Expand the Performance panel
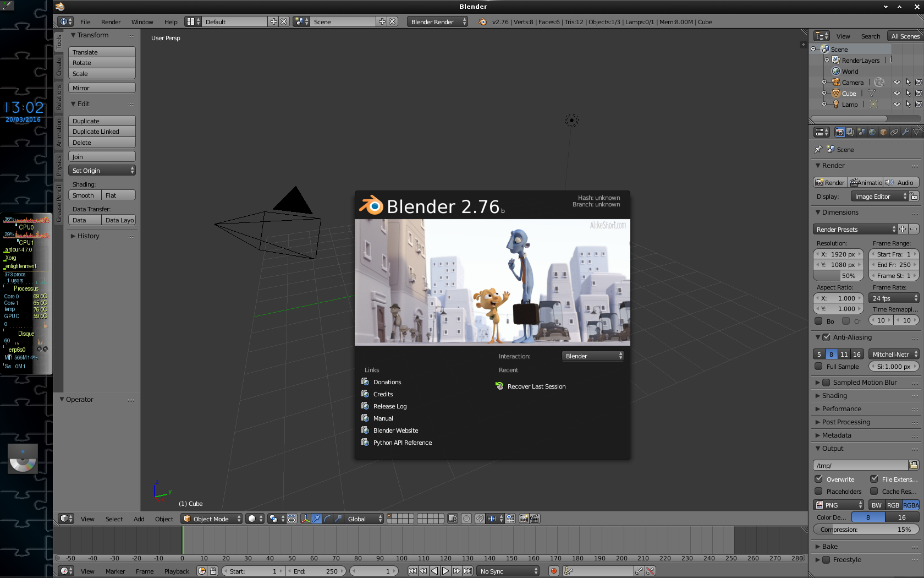Image resolution: width=924 pixels, height=578 pixels. [x=842, y=409]
